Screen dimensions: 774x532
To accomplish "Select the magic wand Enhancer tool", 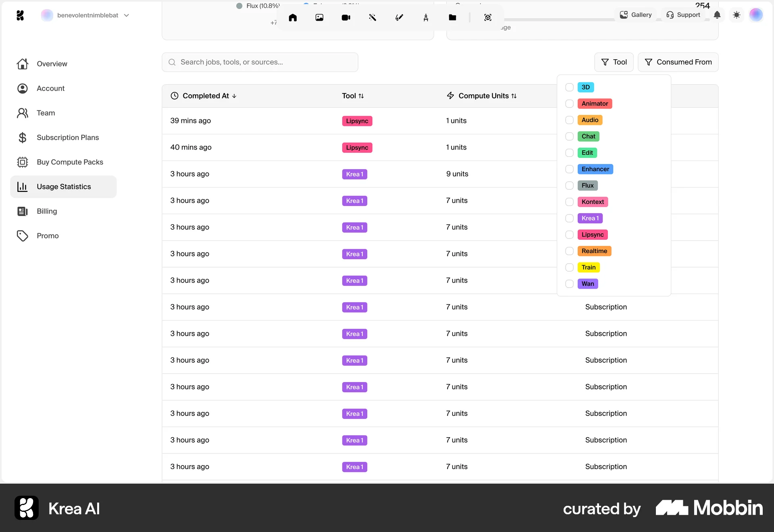I will pyautogui.click(x=372, y=18).
